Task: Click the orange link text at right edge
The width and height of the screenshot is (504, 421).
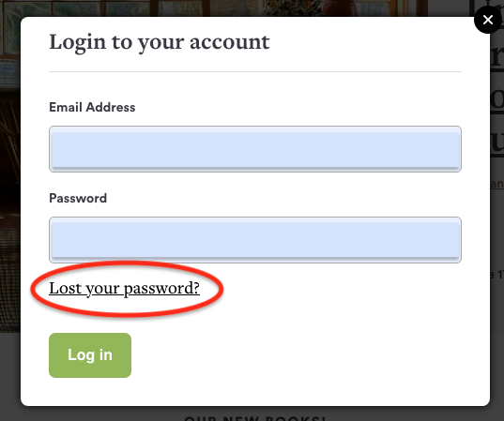Action: point(497,184)
